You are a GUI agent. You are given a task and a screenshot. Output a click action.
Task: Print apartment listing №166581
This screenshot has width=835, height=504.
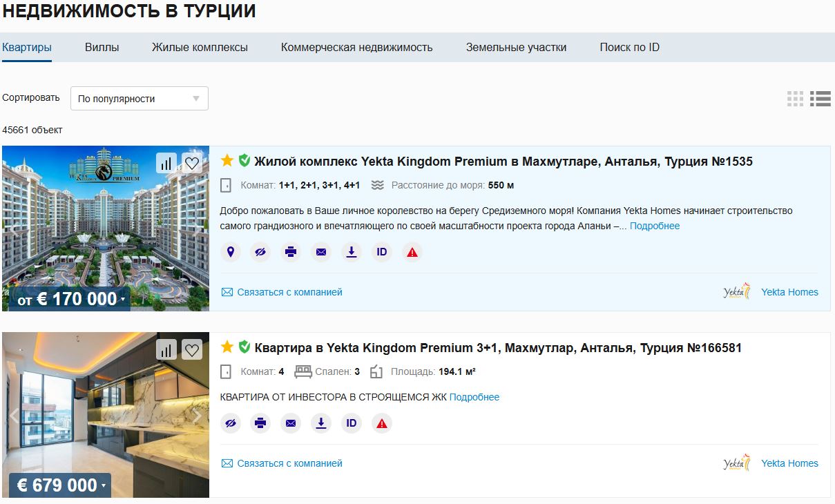pos(260,423)
